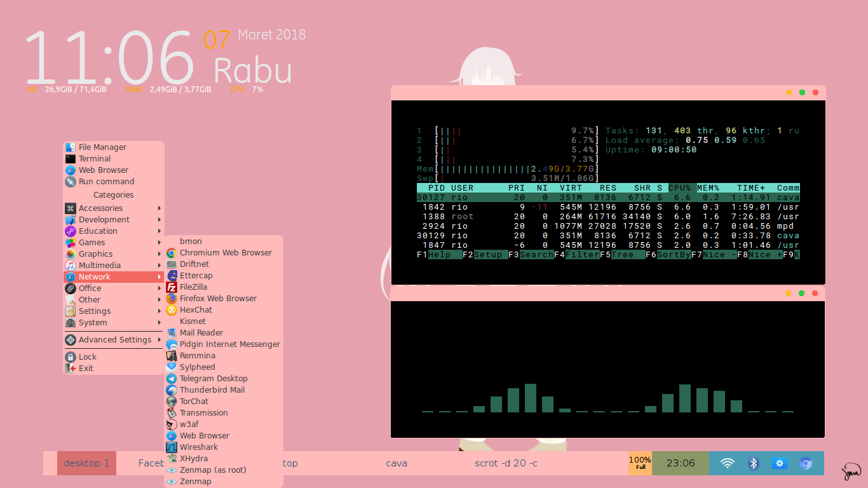This screenshot has height=488, width=868.
Task: Launch Kismet from Network submenu
Action: 224,322
